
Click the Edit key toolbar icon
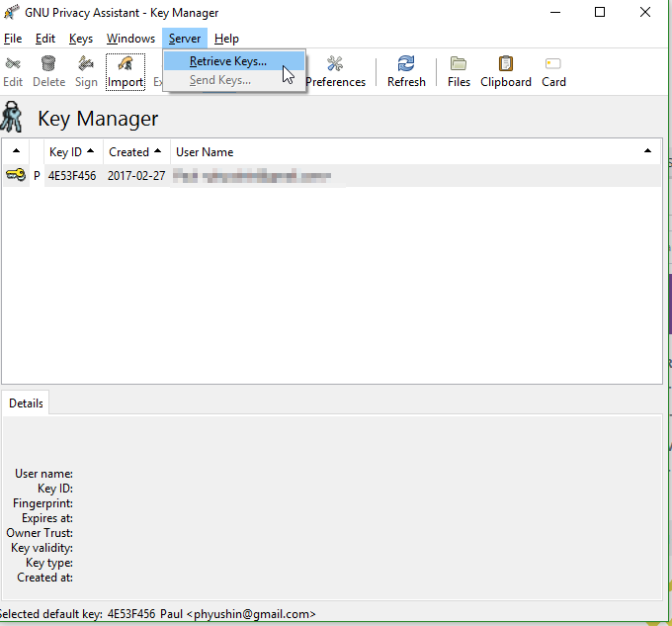[13, 64]
